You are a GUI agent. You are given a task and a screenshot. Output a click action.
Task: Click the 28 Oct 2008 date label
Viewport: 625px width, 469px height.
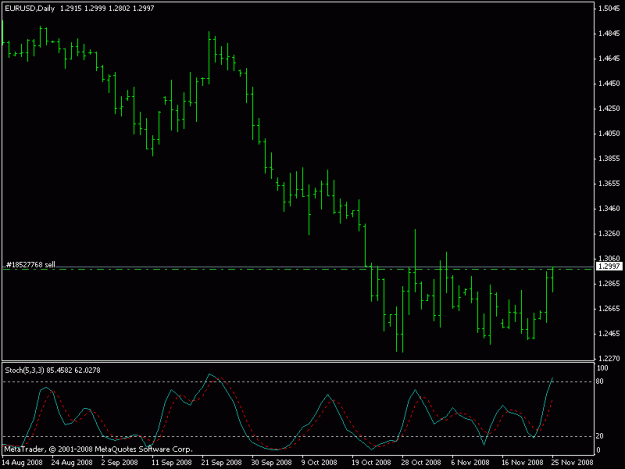[x=421, y=463]
